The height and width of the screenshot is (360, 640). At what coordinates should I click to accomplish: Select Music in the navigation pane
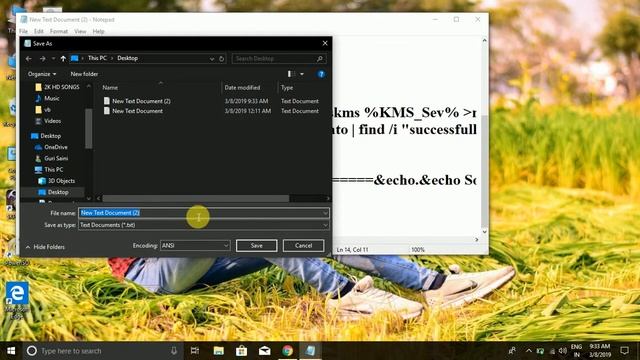click(47, 98)
